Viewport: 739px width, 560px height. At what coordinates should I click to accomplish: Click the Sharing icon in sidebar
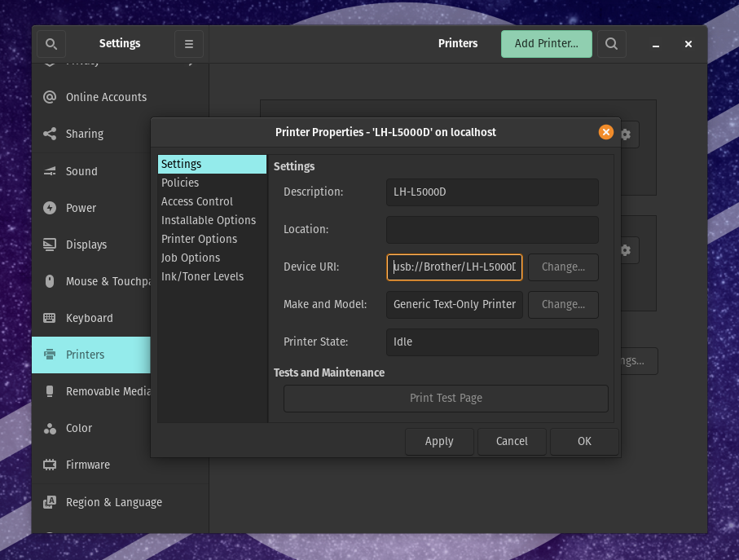pyautogui.click(x=50, y=134)
